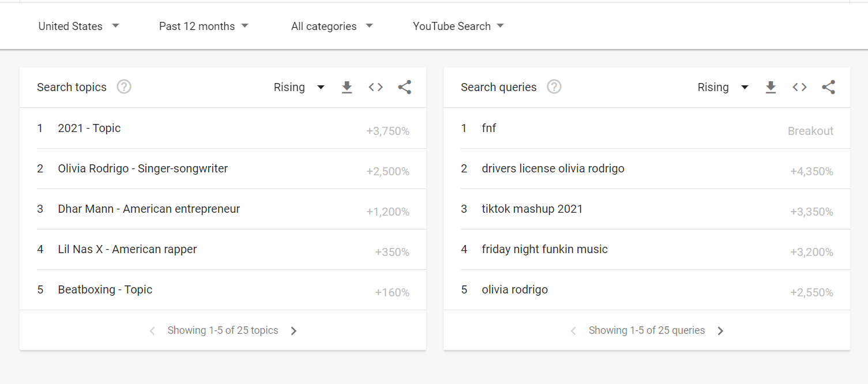The image size is (868, 384).
Task: Select the drivers license olivia rodrigo query
Action: (x=553, y=168)
